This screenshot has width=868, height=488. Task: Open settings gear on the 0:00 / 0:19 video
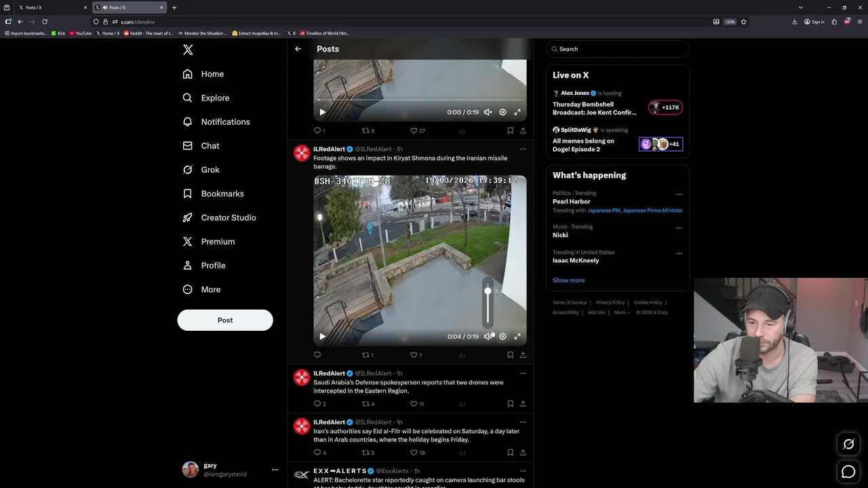coord(502,112)
